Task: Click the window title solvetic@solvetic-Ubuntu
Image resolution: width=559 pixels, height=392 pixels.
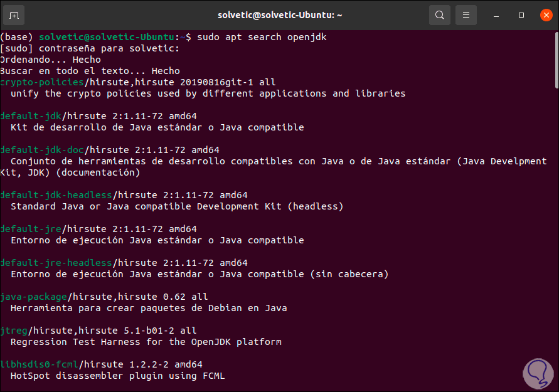Action: 279,14
